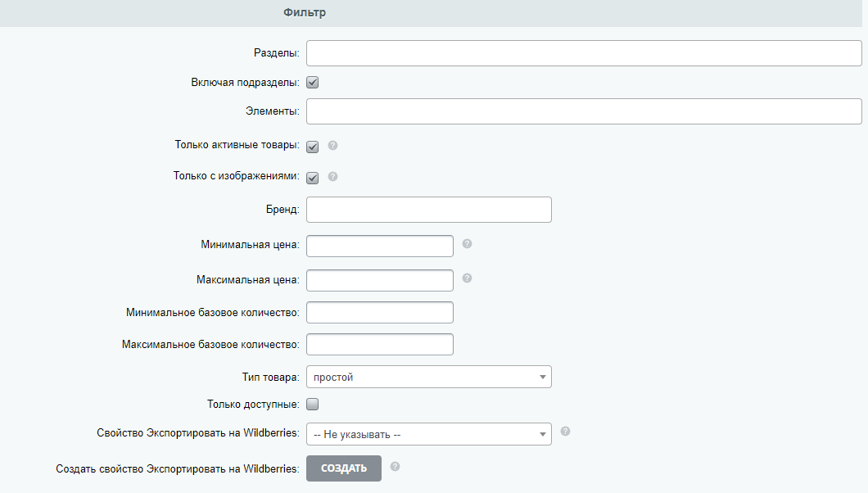Click the Только доступные: label
Viewport: 868px width, 493px height.
tap(254, 405)
